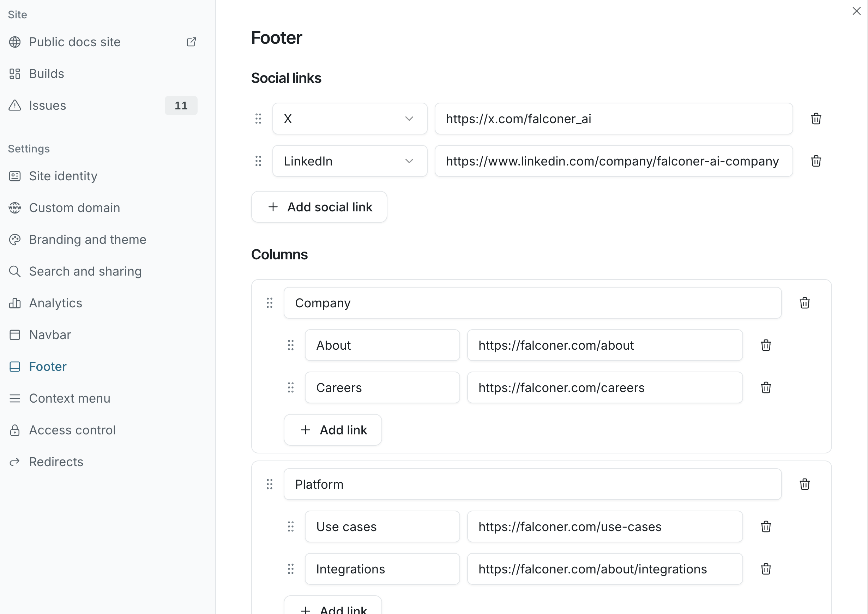Edit the Use cases label field
Image resolution: width=868 pixels, height=614 pixels.
(x=382, y=526)
